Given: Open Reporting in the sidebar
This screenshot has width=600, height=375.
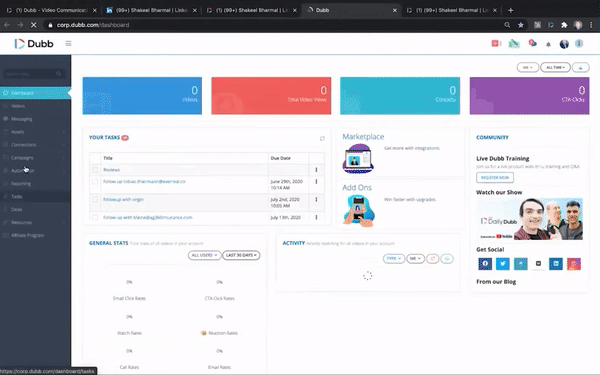Looking at the screenshot, I should click(35, 184).
